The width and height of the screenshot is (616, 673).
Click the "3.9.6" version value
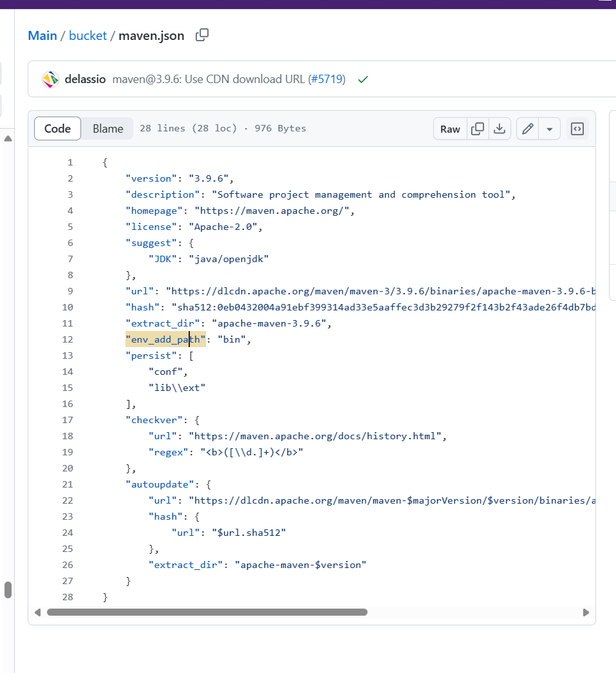point(209,178)
